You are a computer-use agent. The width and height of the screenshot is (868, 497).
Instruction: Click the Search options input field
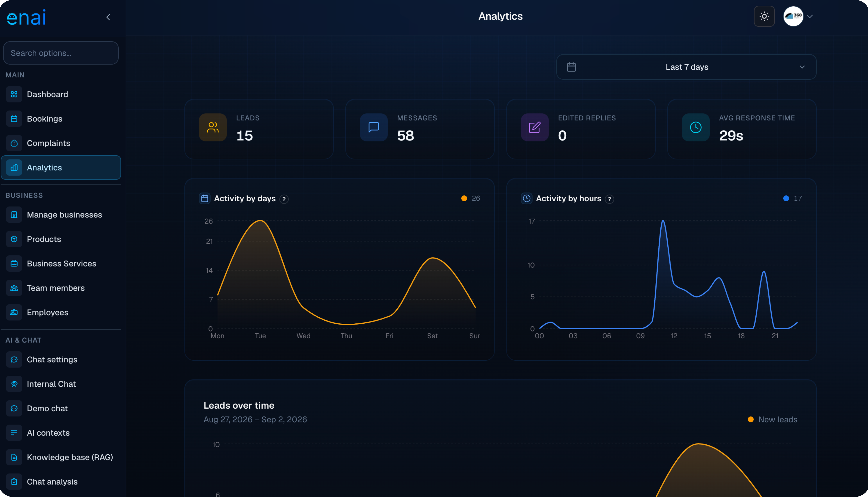point(61,53)
